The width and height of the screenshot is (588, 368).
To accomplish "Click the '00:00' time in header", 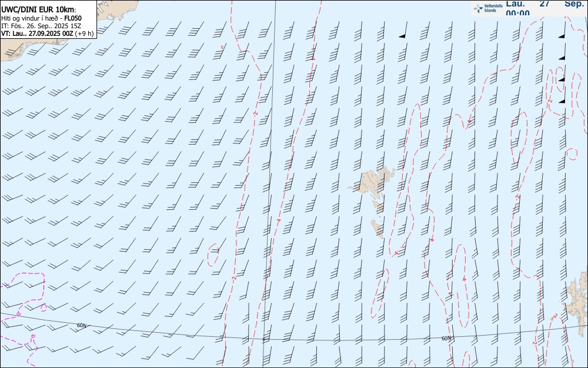I will (x=517, y=13).
